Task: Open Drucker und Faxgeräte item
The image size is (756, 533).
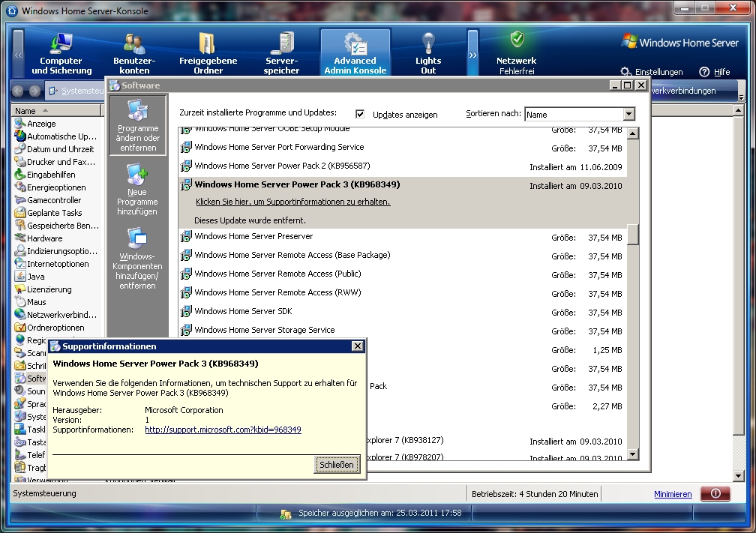Action: [x=55, y=162]
